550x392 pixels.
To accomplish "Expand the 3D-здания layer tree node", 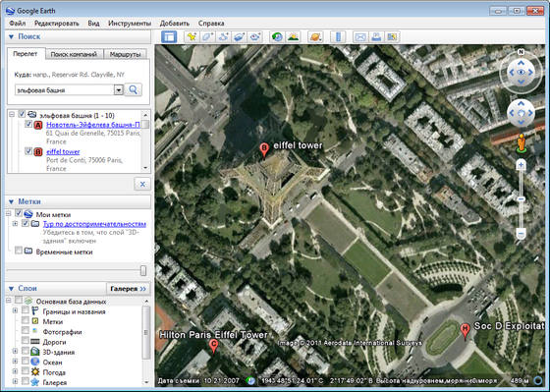I will 15,352.
